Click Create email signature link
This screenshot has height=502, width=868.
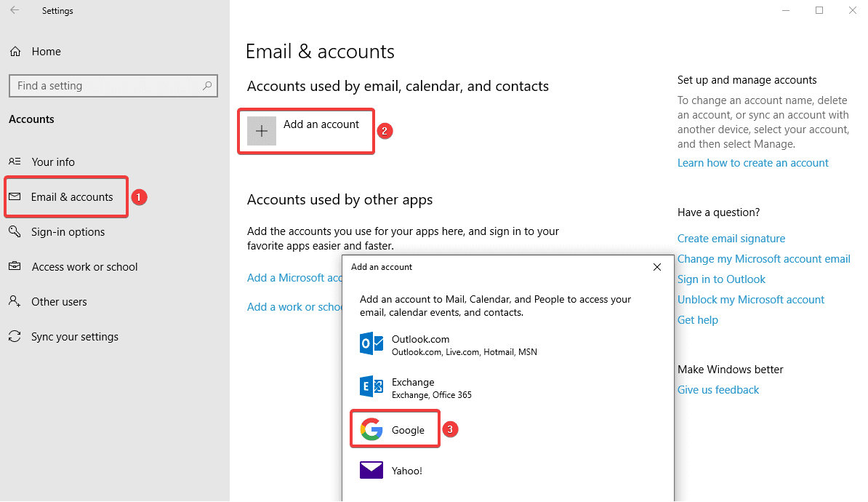(731, 239)
